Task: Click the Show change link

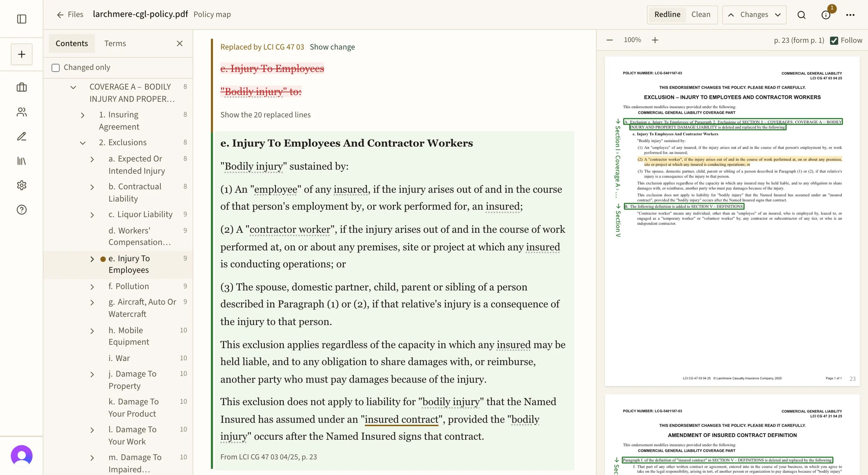Action: point(332,47)
